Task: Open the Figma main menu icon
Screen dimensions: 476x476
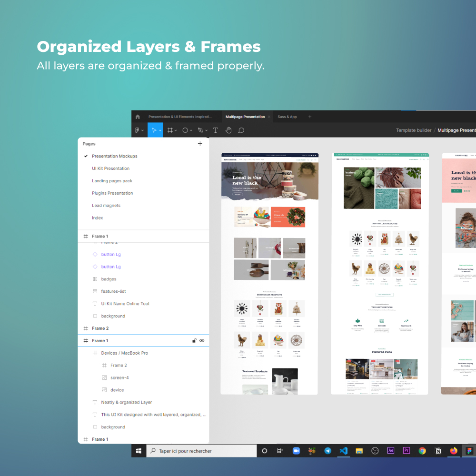Action: [137, 130]
